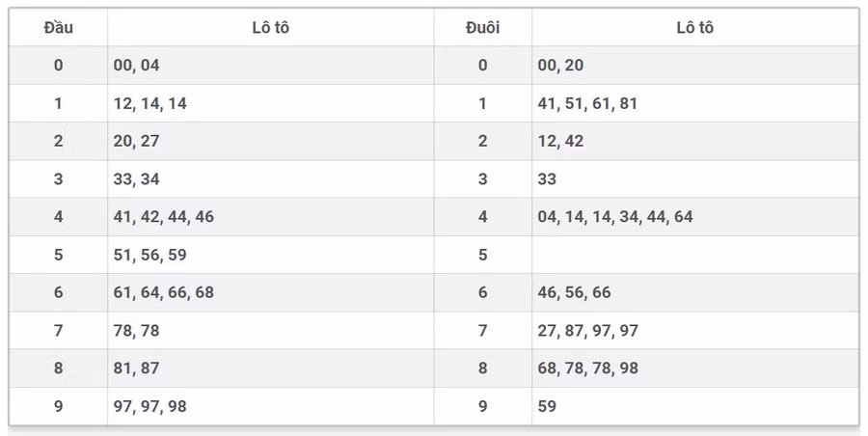The width and height of the screenshot is (868, 436).
Task: Click the cell with 46, 56, 66
Action: [x=575, y=292]
